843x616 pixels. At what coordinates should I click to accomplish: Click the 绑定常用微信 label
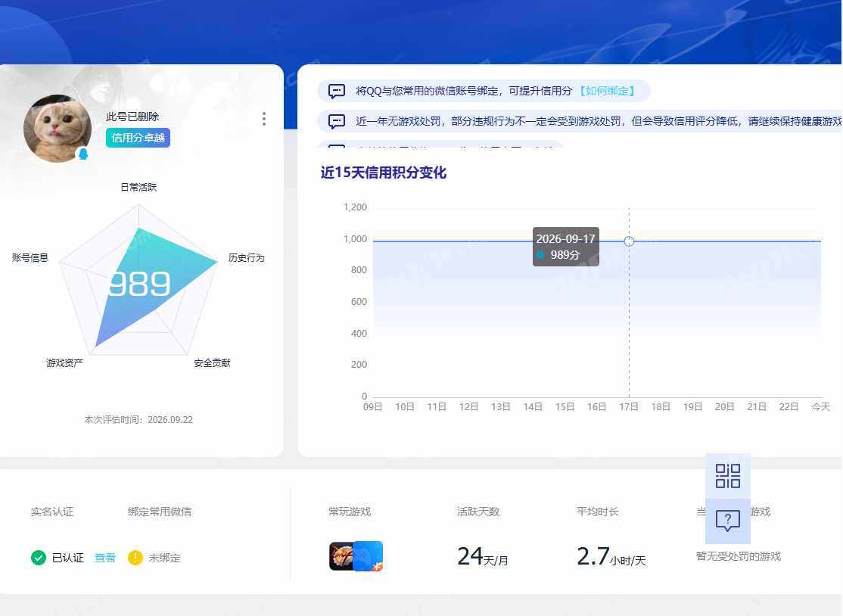pyautogui.click(x=160, y=512)
